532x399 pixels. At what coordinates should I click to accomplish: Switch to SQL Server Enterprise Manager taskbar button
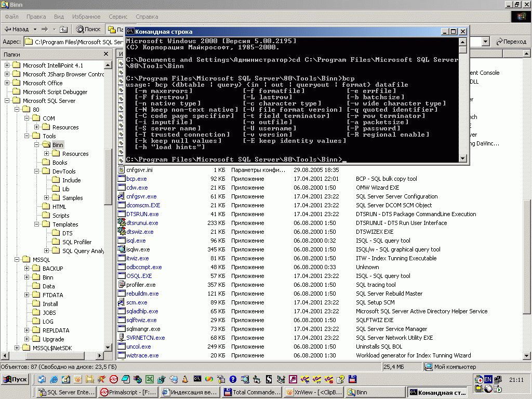click(67, 393)
